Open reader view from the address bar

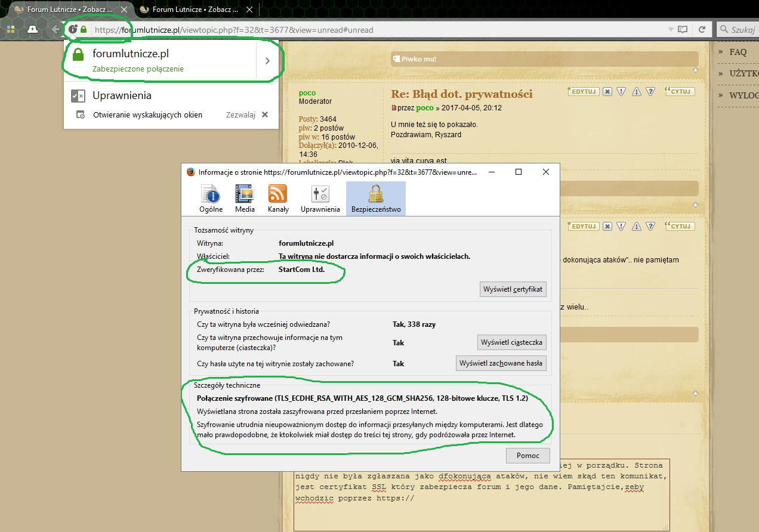point(683,29)
